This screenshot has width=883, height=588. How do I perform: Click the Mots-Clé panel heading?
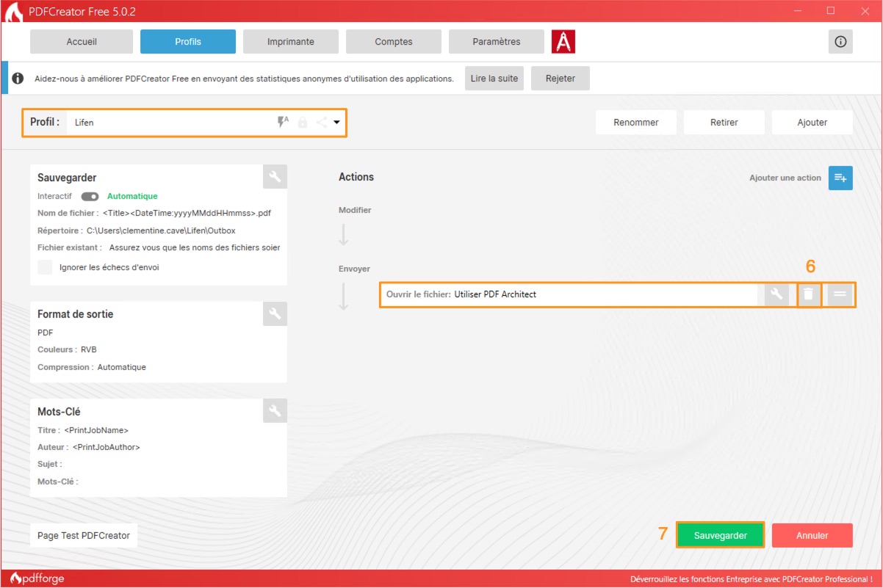[59, 412]
